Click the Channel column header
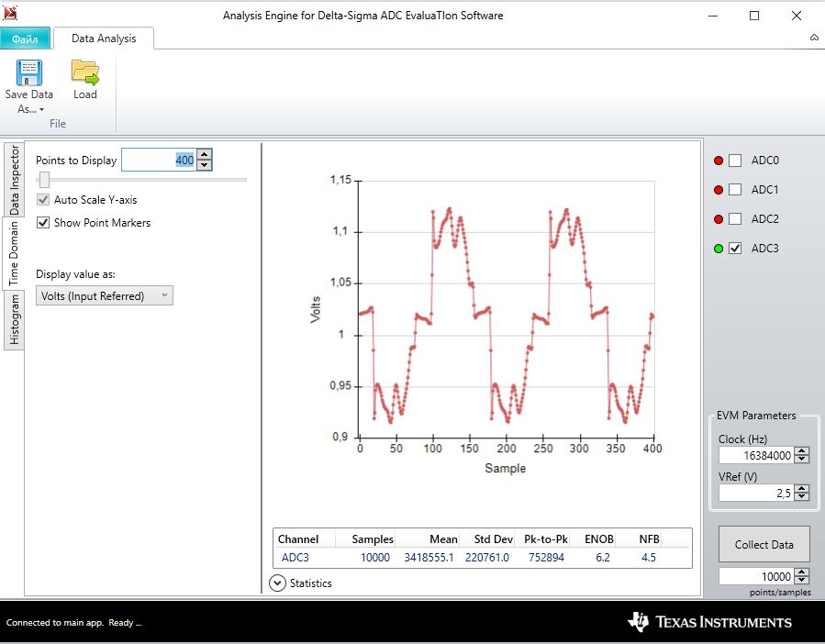 pos(298,539)
